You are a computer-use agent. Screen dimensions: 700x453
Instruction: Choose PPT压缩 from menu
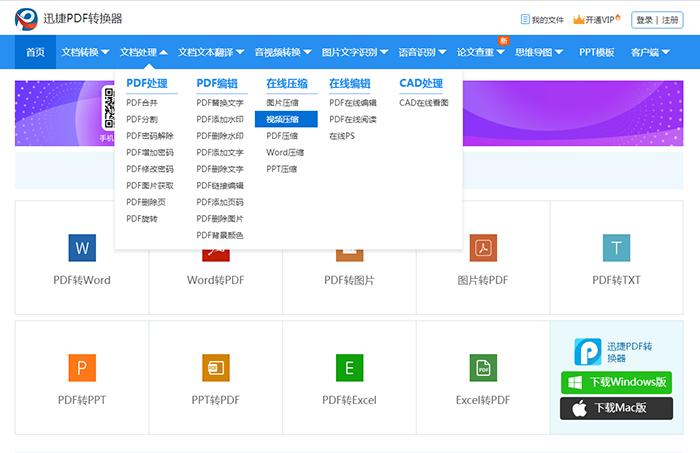282,169
